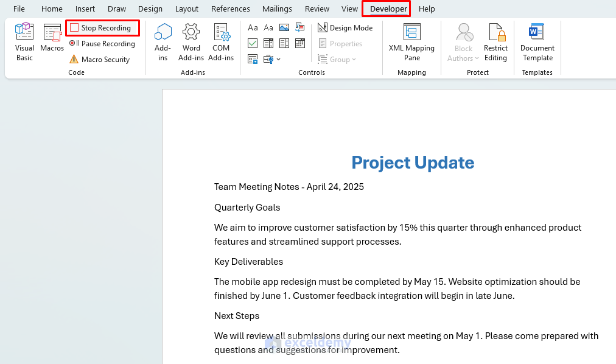Insert Plain Text Content Control
Image resolution: width=616 pixels, height=364 pixels.
point(268,27)
